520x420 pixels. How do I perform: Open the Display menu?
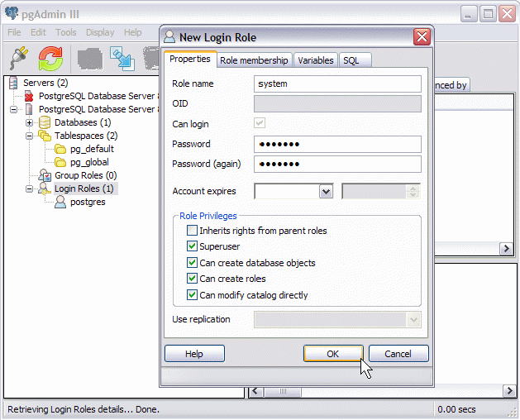point(100,32)
